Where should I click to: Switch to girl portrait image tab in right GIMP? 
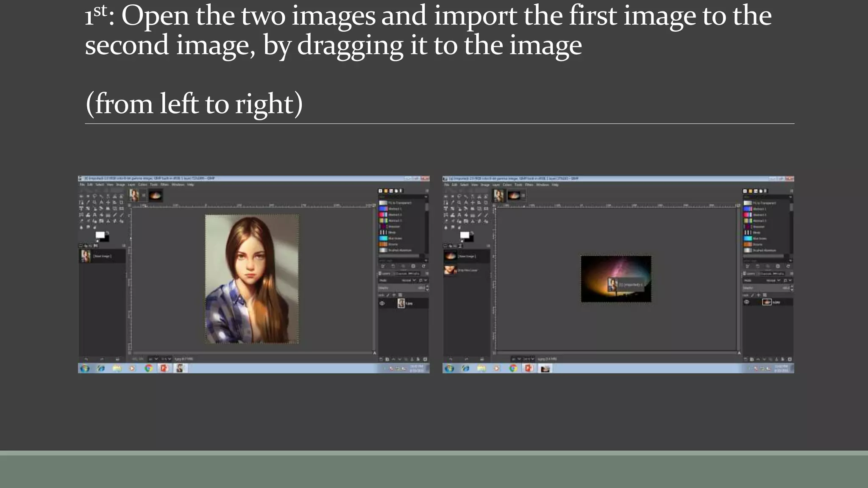pyautogui.click(x=499, y=195)
